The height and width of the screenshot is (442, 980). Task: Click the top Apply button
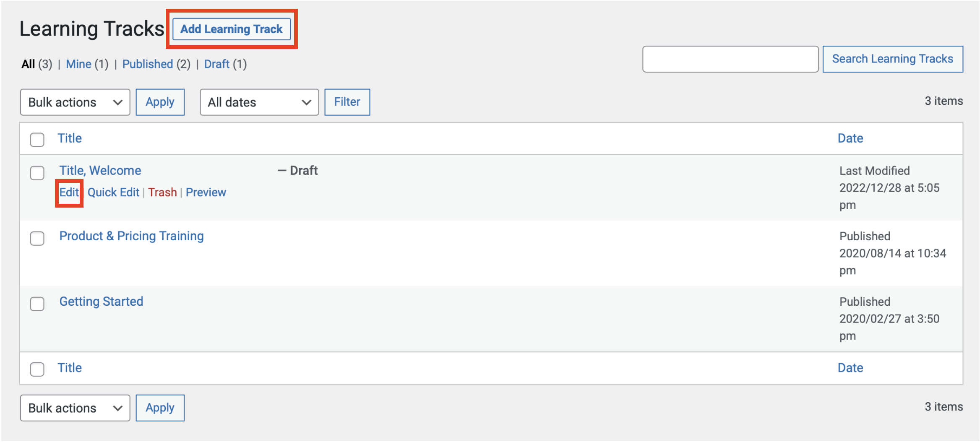coord(160,102)
